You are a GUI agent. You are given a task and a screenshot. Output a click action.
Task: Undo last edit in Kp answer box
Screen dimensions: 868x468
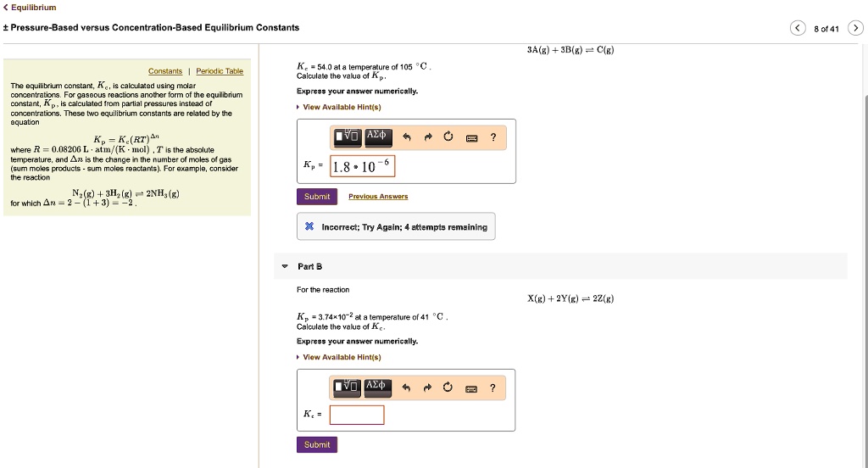click(x=405, y=136)
